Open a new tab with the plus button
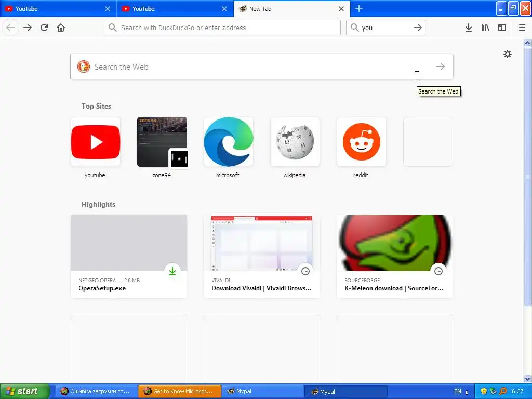Image resolution: width=532 pixels, height=399 pixels. 358,8
